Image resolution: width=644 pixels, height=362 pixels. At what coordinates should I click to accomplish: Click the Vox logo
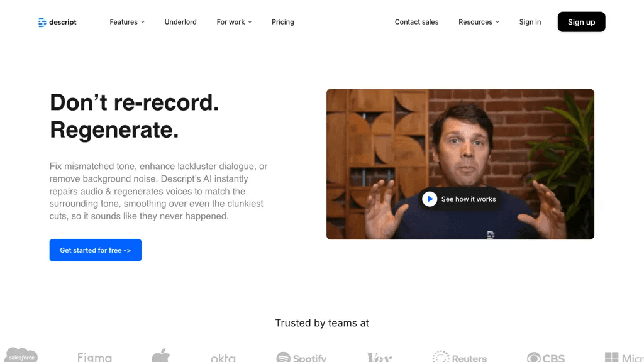tap(379, 357)
